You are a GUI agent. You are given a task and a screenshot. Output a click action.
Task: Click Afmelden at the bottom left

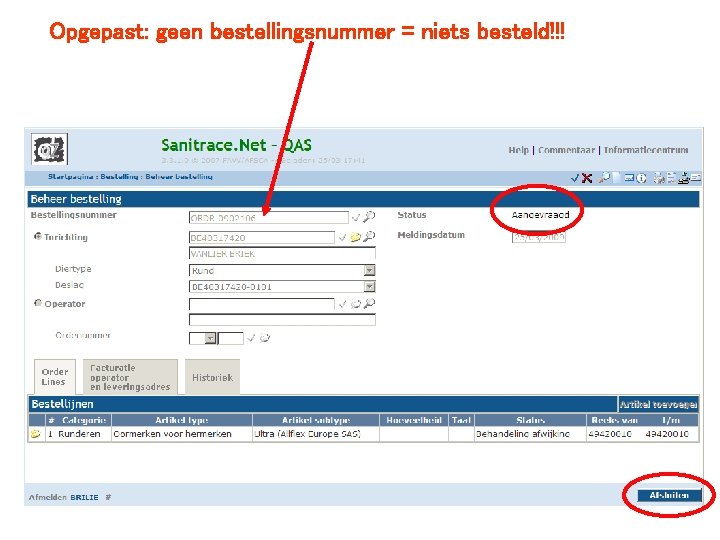(x=47, y=497)
